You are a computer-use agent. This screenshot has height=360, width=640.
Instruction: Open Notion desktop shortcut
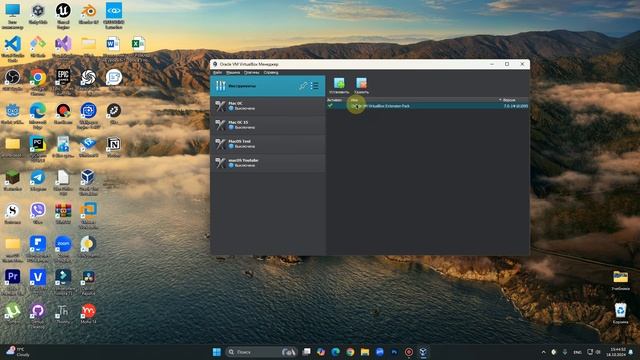tap(113, 147)
